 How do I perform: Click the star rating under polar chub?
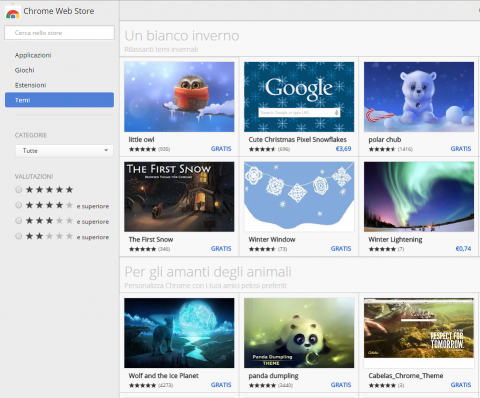tap(382, 149)
